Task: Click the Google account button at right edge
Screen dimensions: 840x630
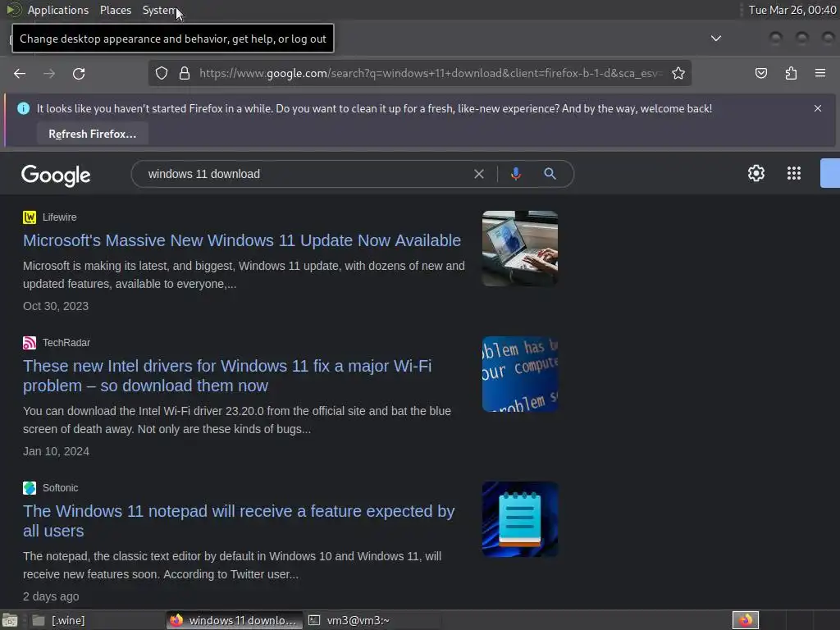Action: tap(830, 173)
